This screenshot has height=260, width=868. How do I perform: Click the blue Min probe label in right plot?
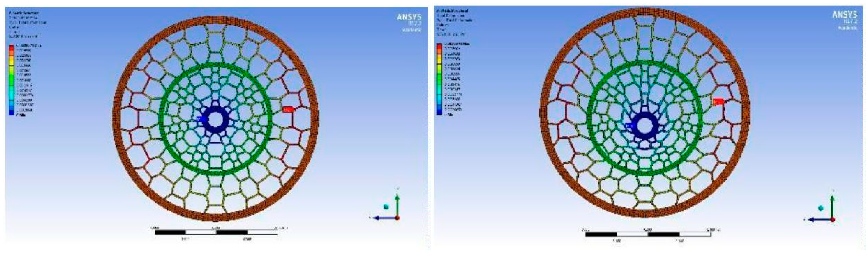[630, 125]
